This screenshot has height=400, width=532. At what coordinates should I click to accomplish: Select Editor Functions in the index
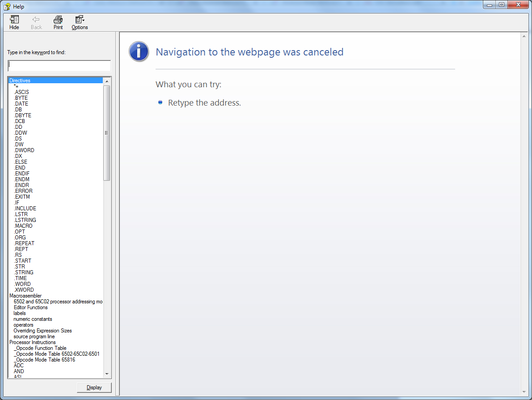point(30,307)
